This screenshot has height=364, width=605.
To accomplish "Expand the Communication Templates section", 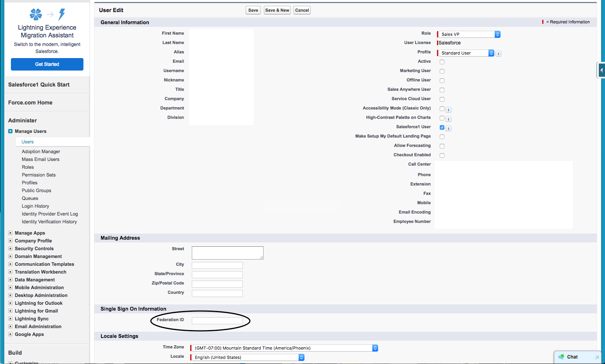I will [11, 264].
